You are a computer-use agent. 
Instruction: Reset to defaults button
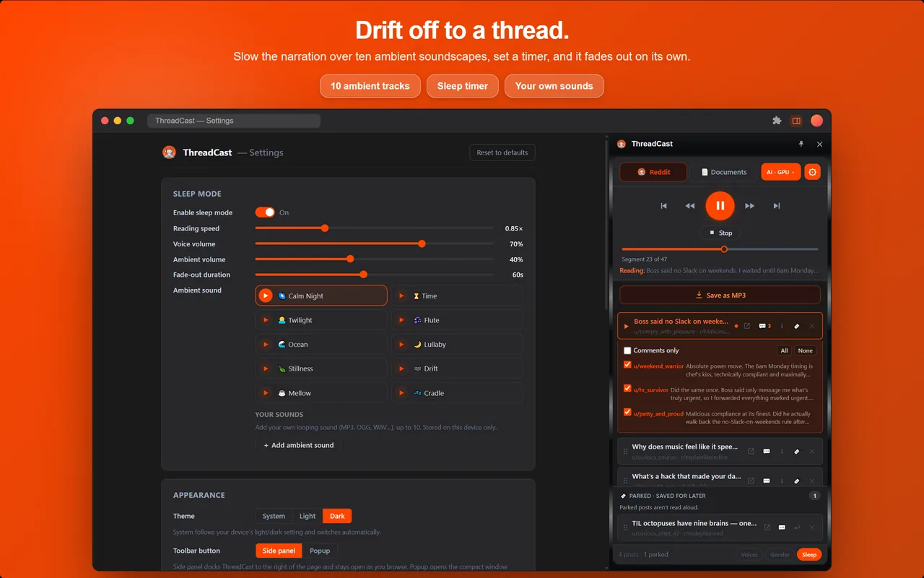502,152
